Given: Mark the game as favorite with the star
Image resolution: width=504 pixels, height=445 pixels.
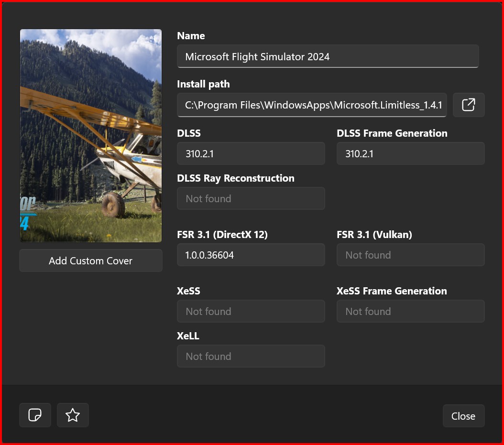Looking at the screenshot, I should click(73, 415).
